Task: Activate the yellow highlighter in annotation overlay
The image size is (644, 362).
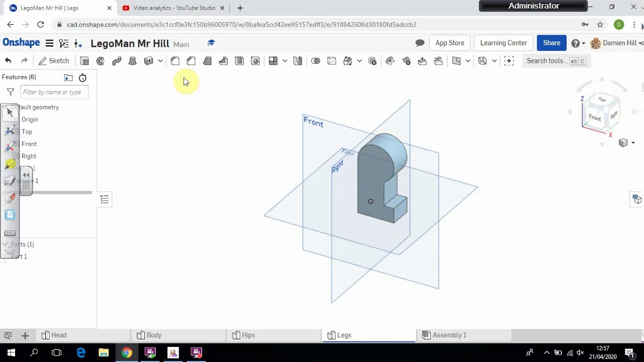Action: click(10, 164)
